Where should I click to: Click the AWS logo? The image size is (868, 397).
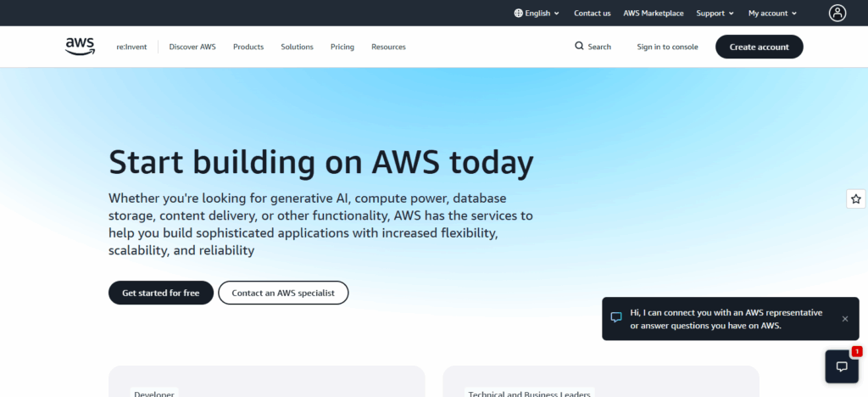pyautogui.click(x=80, y=47)
